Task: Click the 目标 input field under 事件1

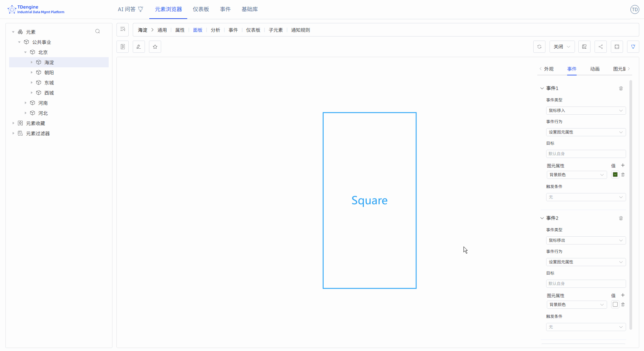Action: (586, 154)
